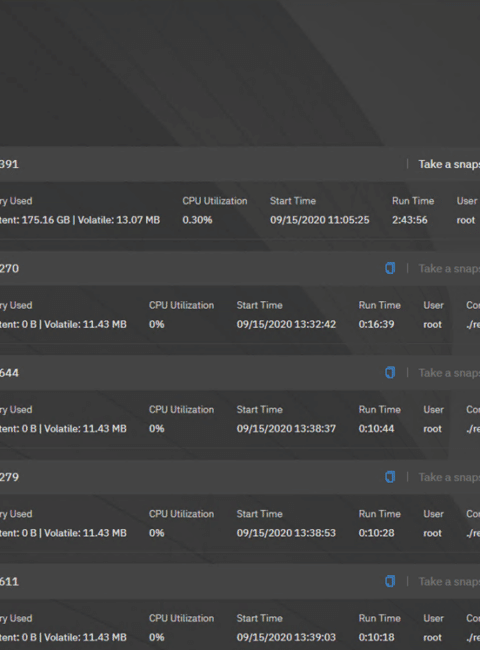Click memory value in row 611
Screen dimensions: 480x650
(63, 637)
